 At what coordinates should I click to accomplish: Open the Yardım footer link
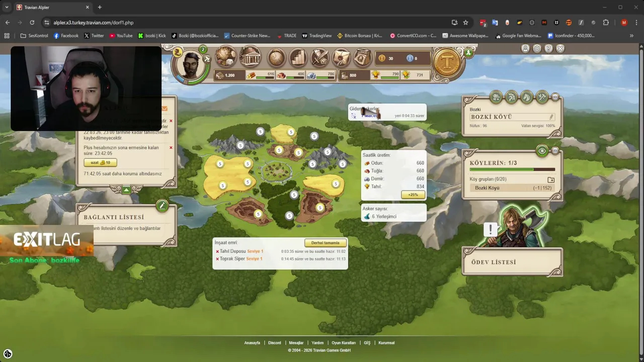pos(317,343)
